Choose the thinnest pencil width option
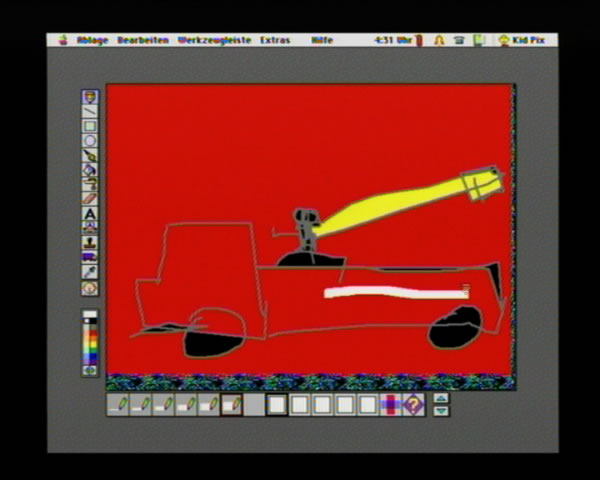This screenshot has width=600, height=480. point(119,405)
